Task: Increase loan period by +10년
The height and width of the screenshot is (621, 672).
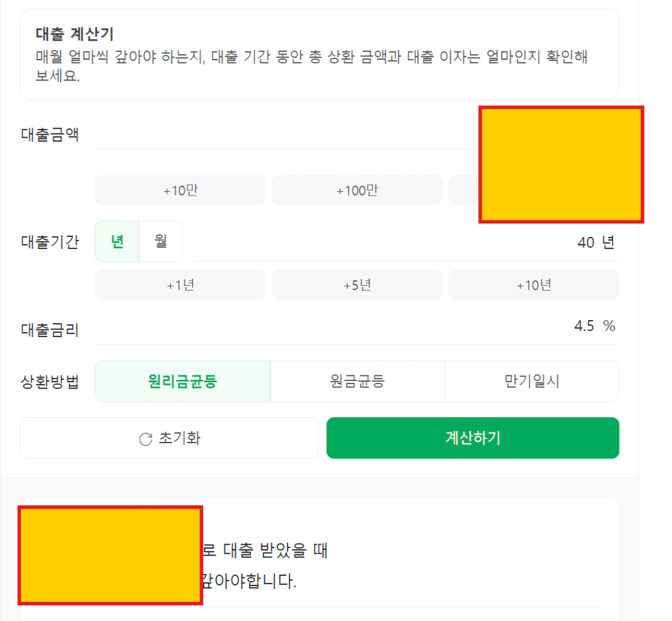Action: (x=534, y=284)
